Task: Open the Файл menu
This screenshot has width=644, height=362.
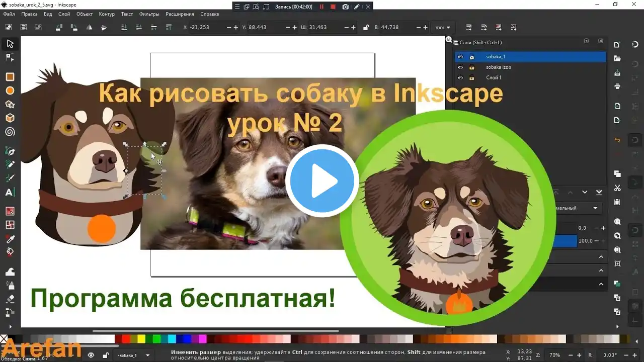Action: coord(9,14)
